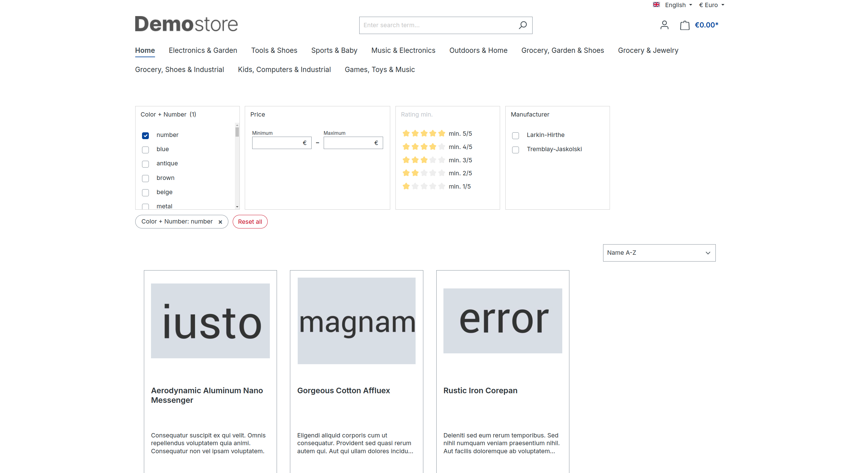The height and width of the screenshot is (473, 868).
Task: Select minimum 4/5 star rating
Action: [x=437, y=147]
